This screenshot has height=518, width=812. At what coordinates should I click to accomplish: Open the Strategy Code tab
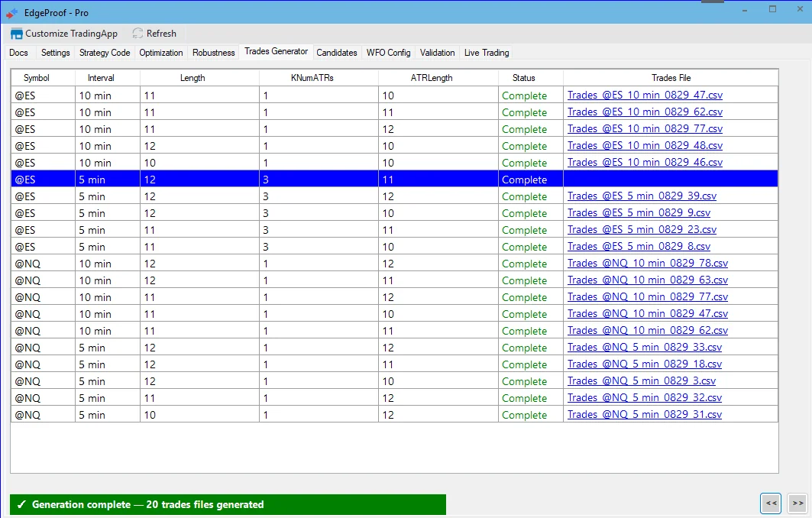(105, 52)
